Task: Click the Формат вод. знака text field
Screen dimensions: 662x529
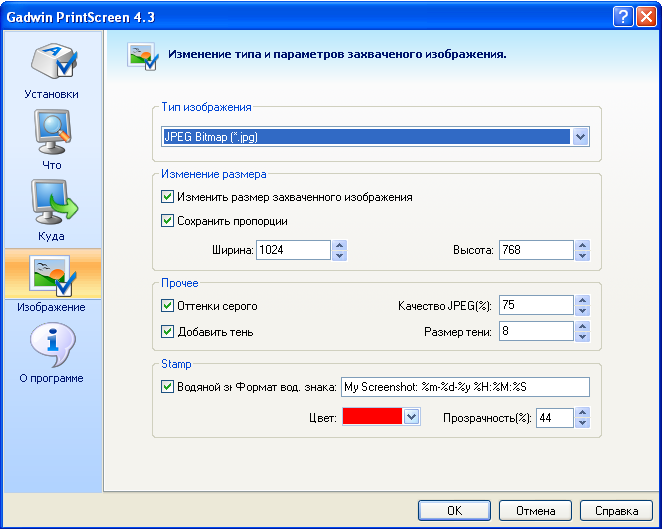Action: click(x=465, y=387)
